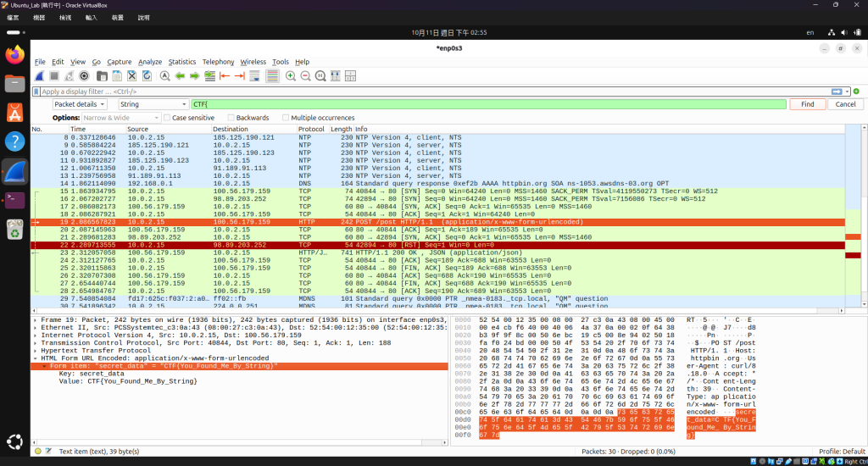Open expert information from the status bar circle

click(x=37, y=451)
